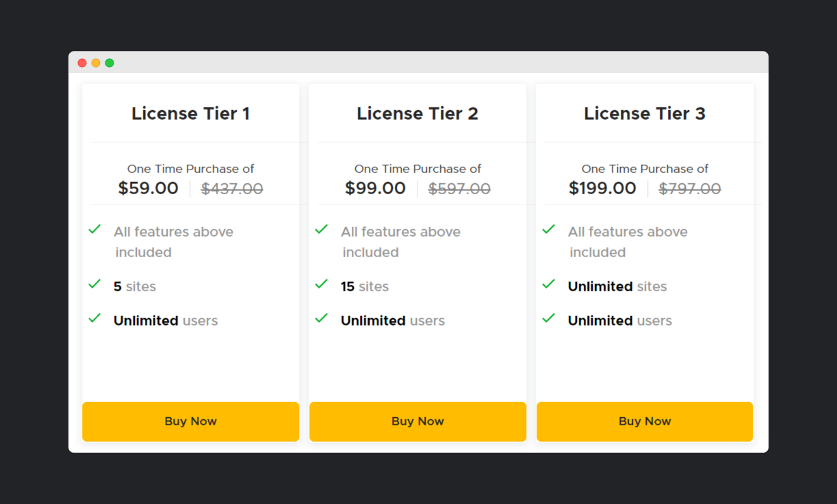Click the red close window dot

click(x=82, y=63)
